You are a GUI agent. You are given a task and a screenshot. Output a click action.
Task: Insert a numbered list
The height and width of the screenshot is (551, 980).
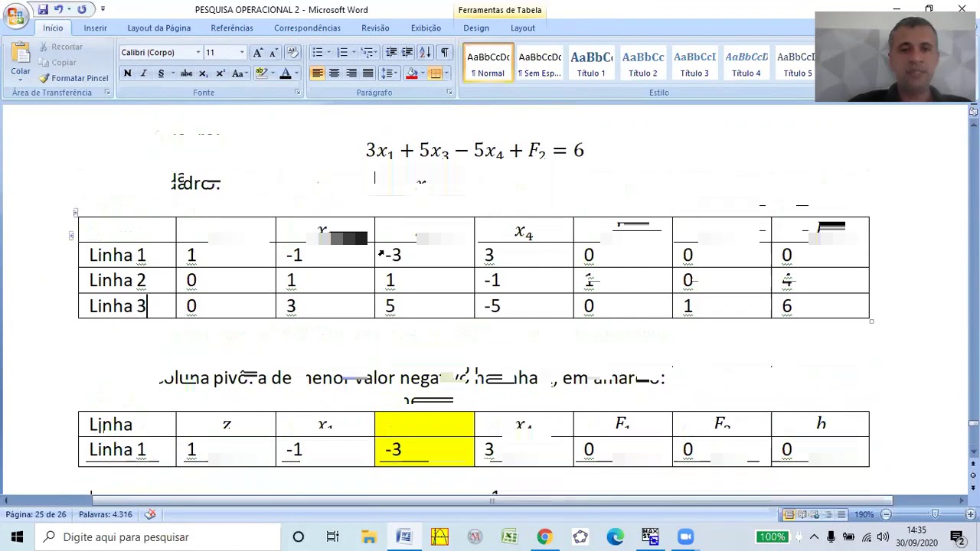(342, 52)
